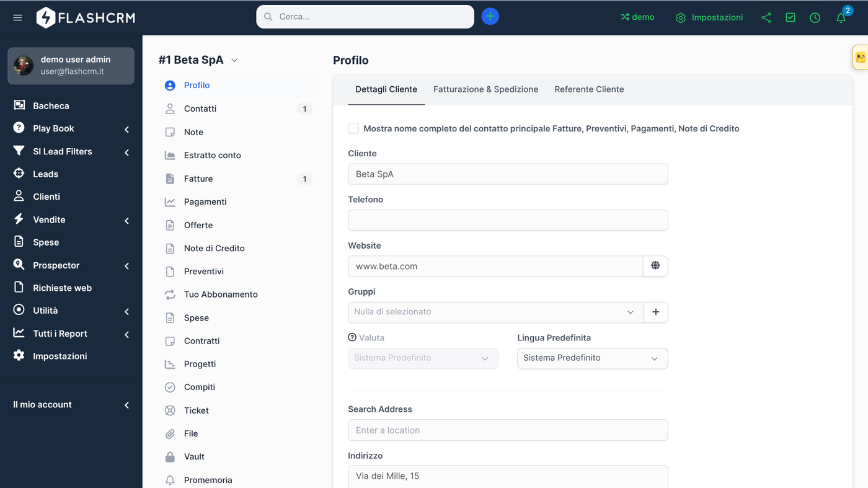Open the clock timer icon

coord(815,17)
